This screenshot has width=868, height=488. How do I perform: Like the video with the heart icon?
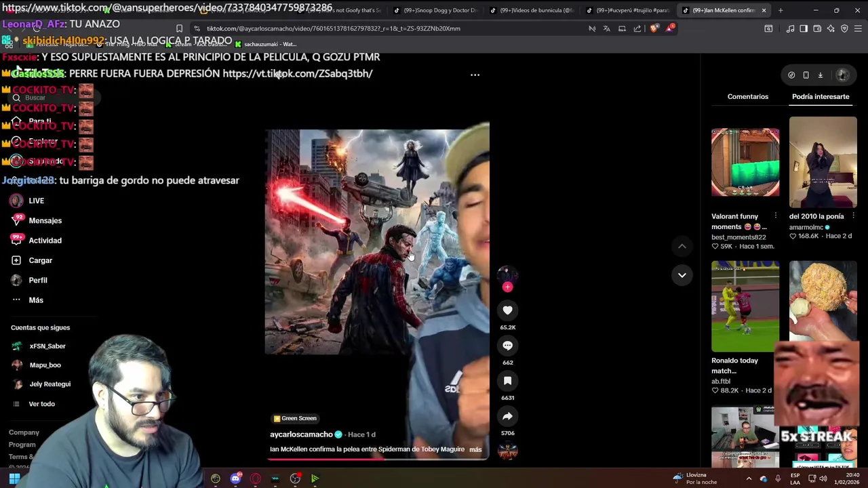pyautogui.click(x=507, y=310)
